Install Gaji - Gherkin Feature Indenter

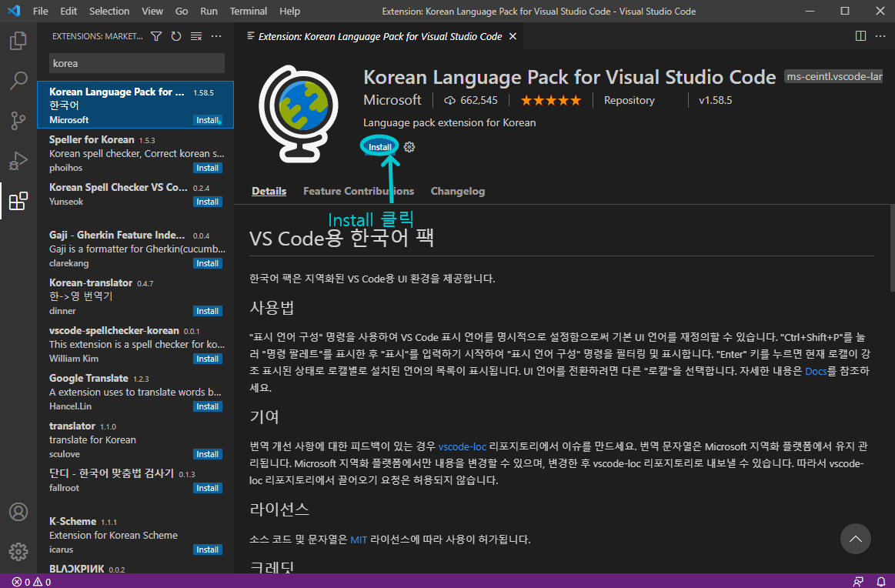pyautogui.click(x=207, y=263)
